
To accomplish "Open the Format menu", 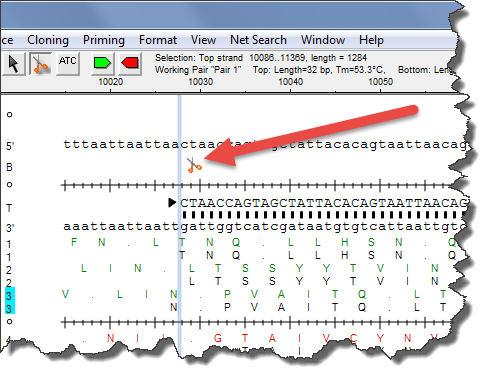I will point(158,40).
